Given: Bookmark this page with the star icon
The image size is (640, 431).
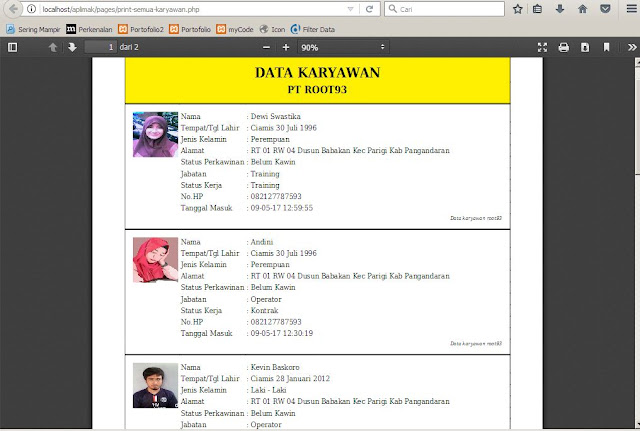Looking at the screenshot, I should (518, 9).
